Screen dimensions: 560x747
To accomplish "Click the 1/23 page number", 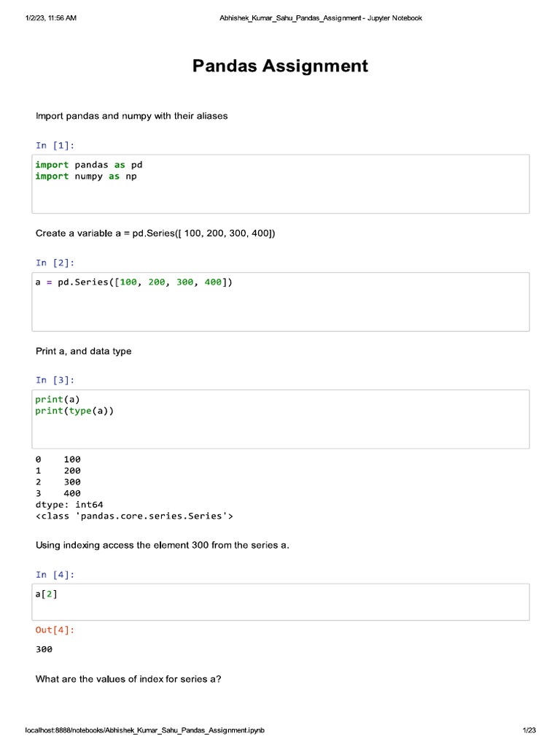I will [x=529, y=730].
